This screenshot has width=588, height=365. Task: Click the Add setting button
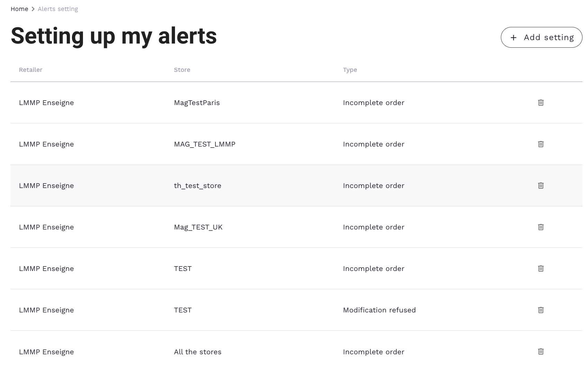point(541,37)
